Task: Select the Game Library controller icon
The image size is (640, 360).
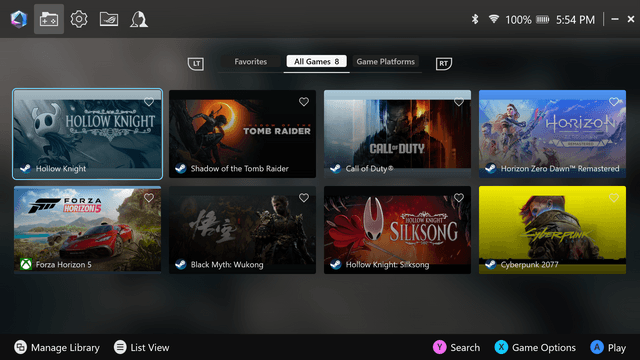Action: click(49, 19)
